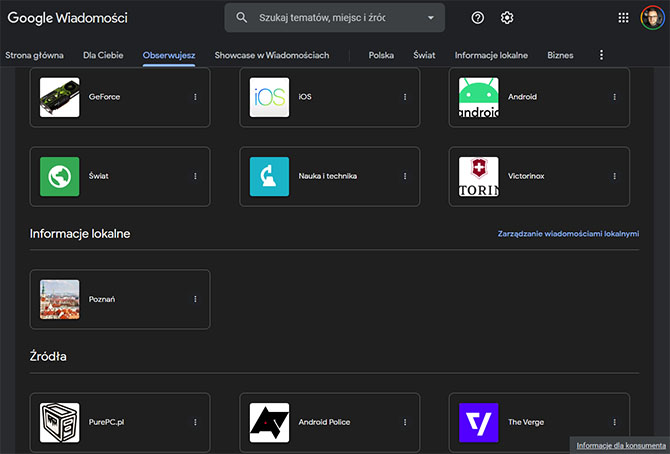Open the settings gear icon
This screenshot has height=454, width=670.
(x=507, y=18)
